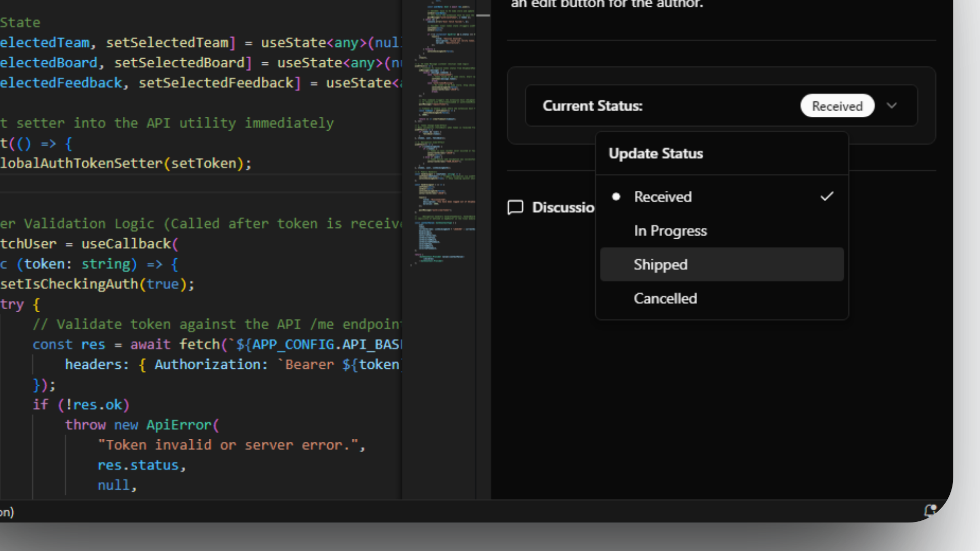Select the radio dot beside Received
The image size is (980, 551).
616,196
